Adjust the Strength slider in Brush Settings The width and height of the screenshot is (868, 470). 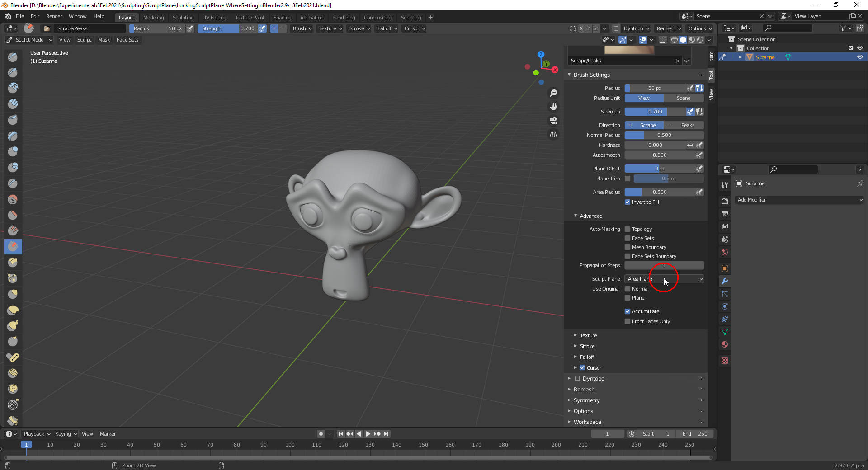point(655,112)
